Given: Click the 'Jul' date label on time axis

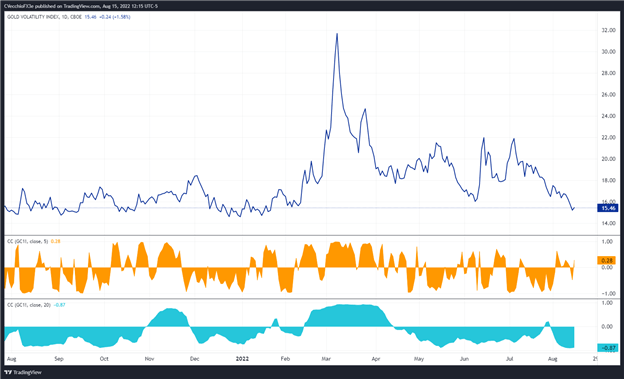Looking at the screenshot, I should (x=509, y=359).
